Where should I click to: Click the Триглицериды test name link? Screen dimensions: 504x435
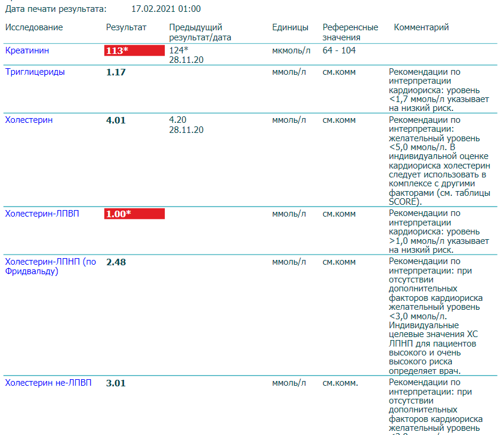click(35, 72)
